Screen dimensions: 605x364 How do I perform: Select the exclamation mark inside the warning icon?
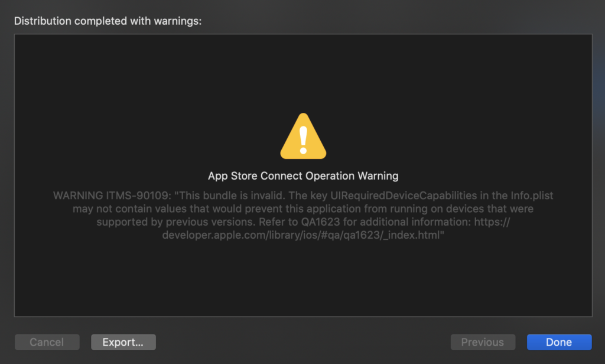coord(302,140)
